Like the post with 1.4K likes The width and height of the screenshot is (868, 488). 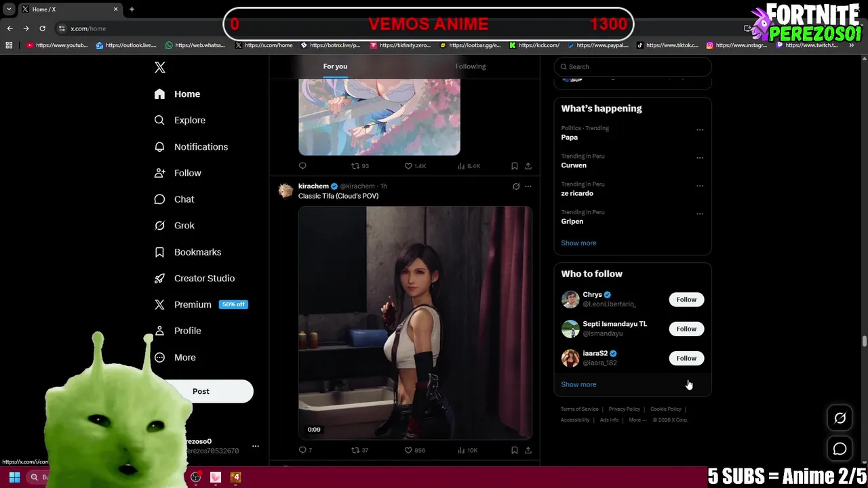(x=415, y=165)
